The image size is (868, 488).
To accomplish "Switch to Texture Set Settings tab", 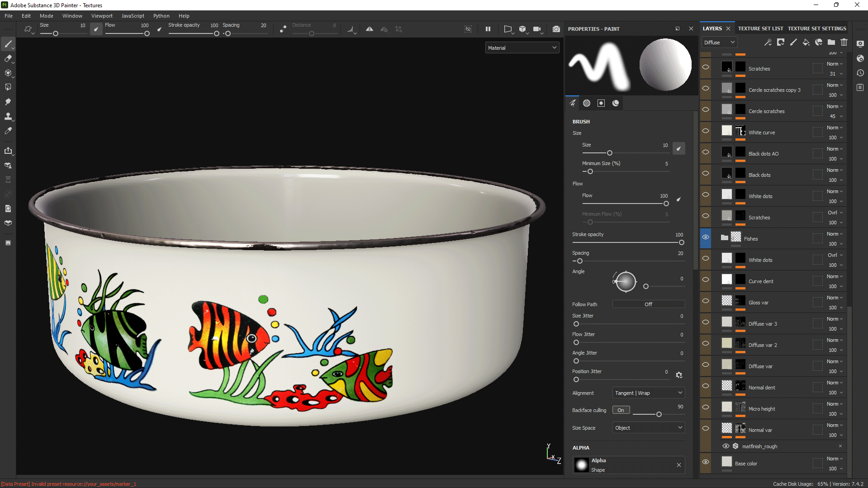I will (816, 28).
